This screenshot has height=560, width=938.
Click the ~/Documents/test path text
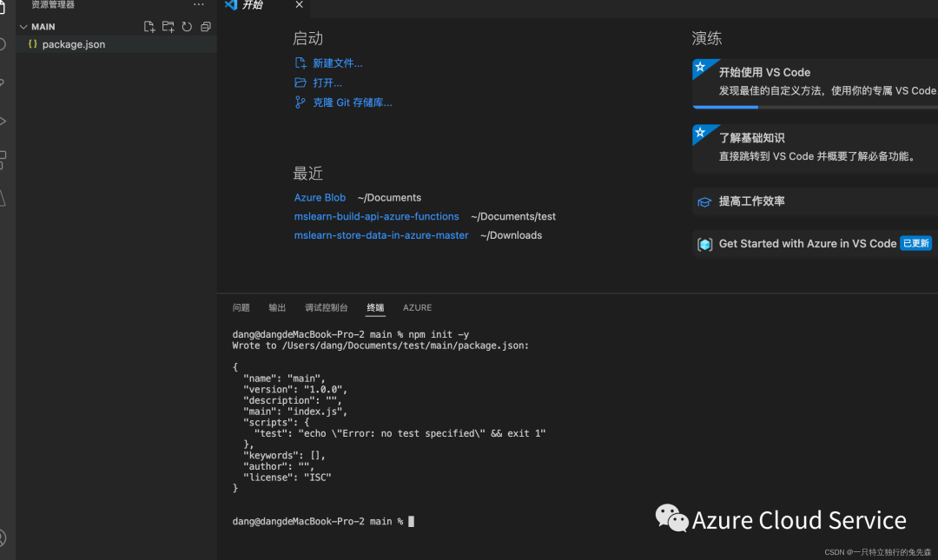[513, 216]
